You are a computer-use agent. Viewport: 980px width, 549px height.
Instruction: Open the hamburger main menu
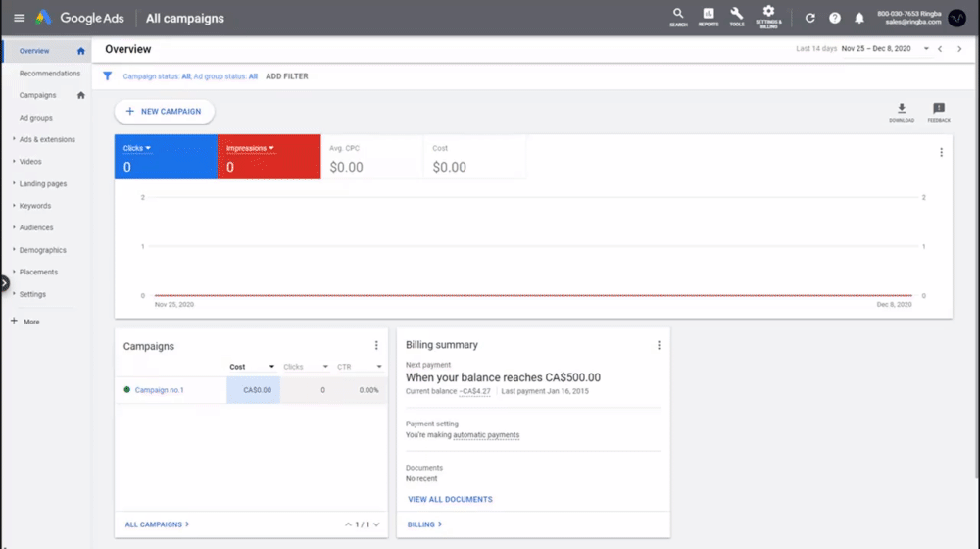[x=19, y=18]
